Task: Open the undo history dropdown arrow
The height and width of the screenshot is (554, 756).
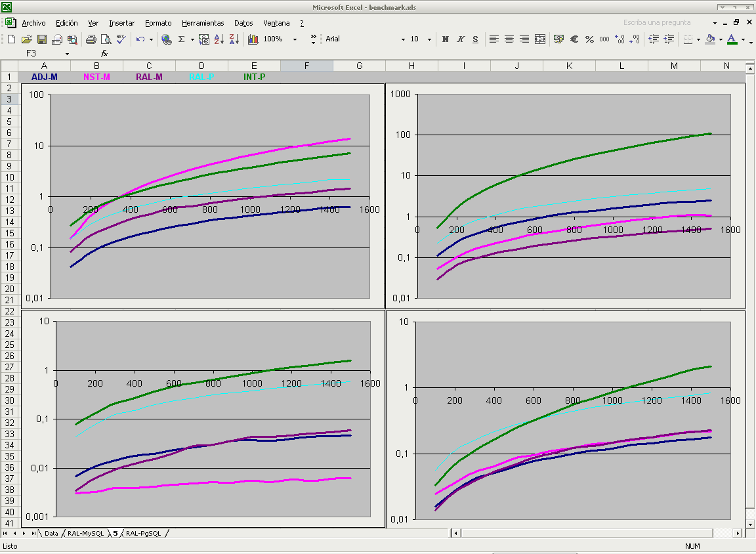Action: click(151, 39)
